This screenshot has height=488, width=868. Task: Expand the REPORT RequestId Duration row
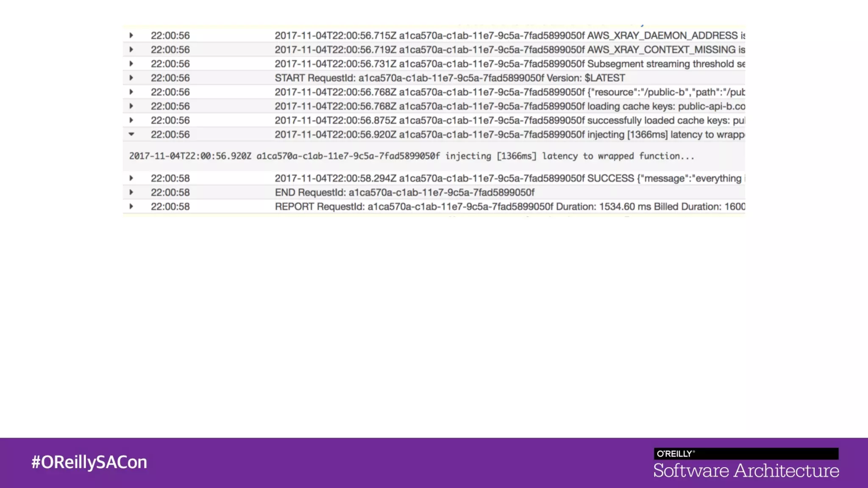[x=131, y=207]
